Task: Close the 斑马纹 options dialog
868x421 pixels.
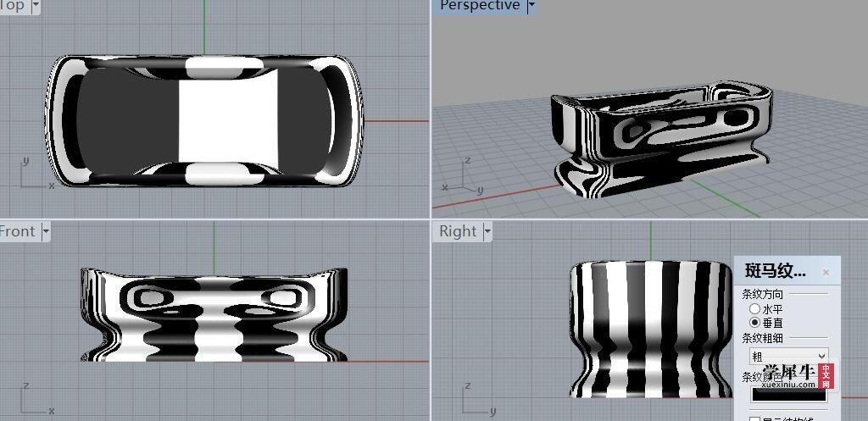Action: [x=826, y=272]
